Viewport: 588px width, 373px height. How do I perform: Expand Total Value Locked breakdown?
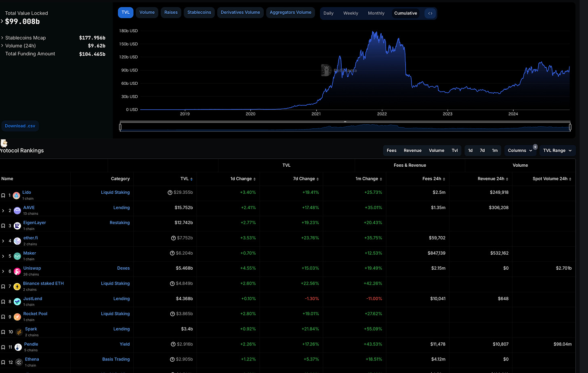2,21
